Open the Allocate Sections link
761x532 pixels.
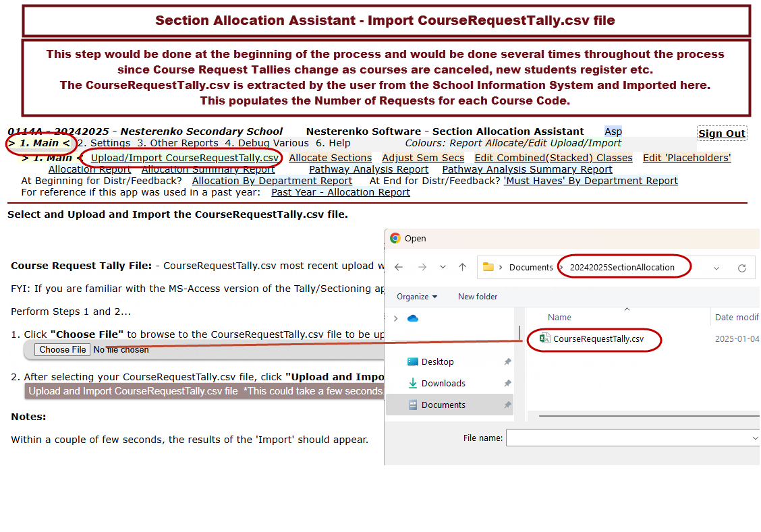[x=330, y=158]
